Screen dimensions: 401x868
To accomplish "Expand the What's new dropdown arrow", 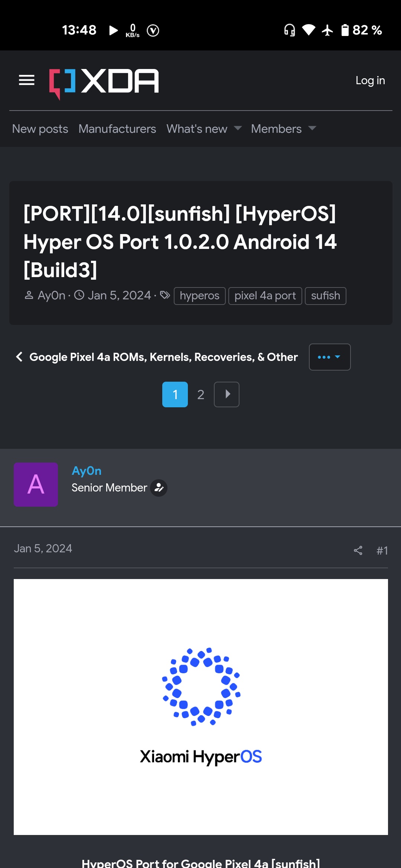I will [238, 128].
